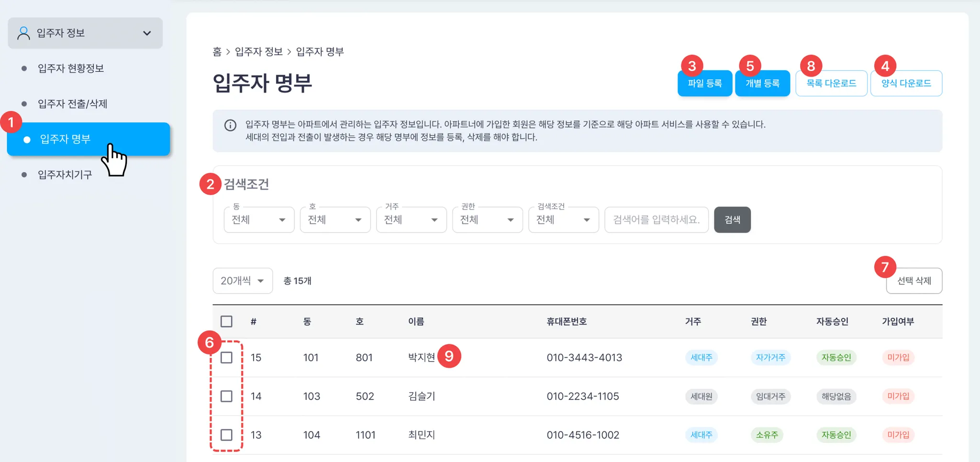Click the 미가입 status badge for 박지현
The height and width of the screenshot is (462, 980).
(898, 357)
